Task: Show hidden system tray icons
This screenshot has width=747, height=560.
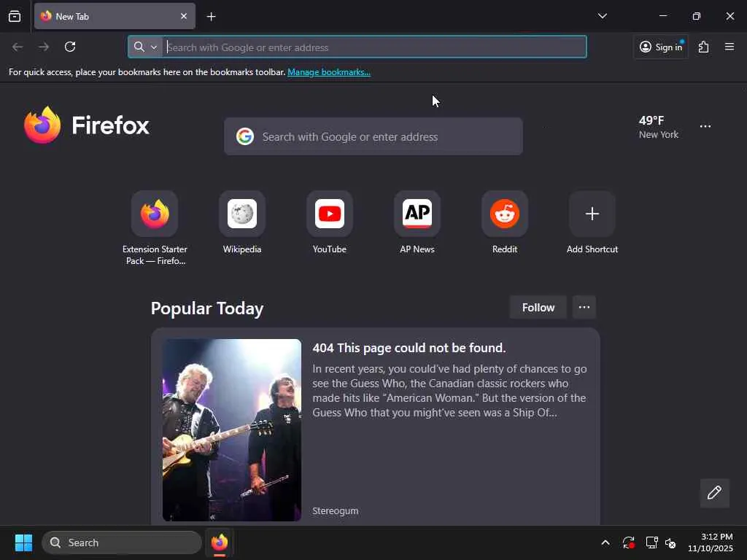Action: [605, 542]
